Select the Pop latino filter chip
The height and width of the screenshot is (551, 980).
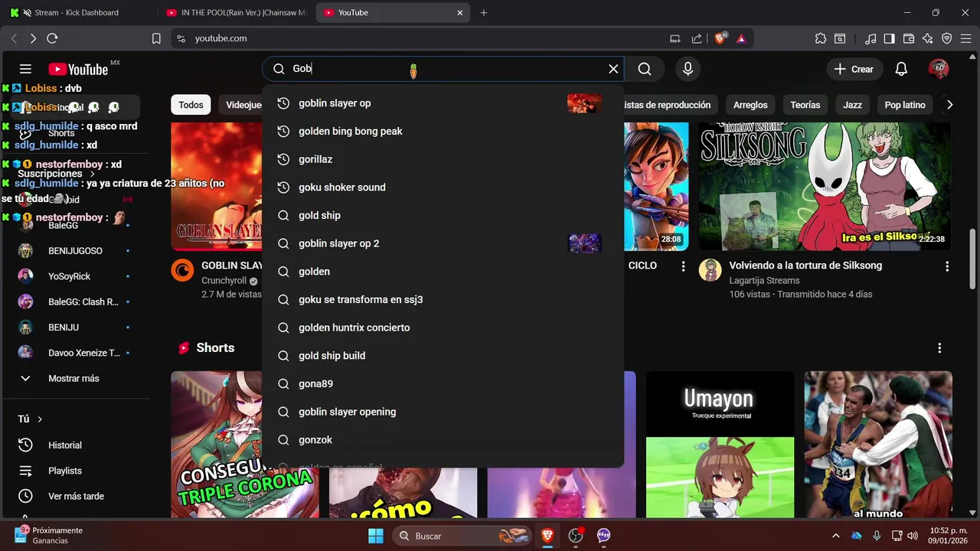(905, 105)
